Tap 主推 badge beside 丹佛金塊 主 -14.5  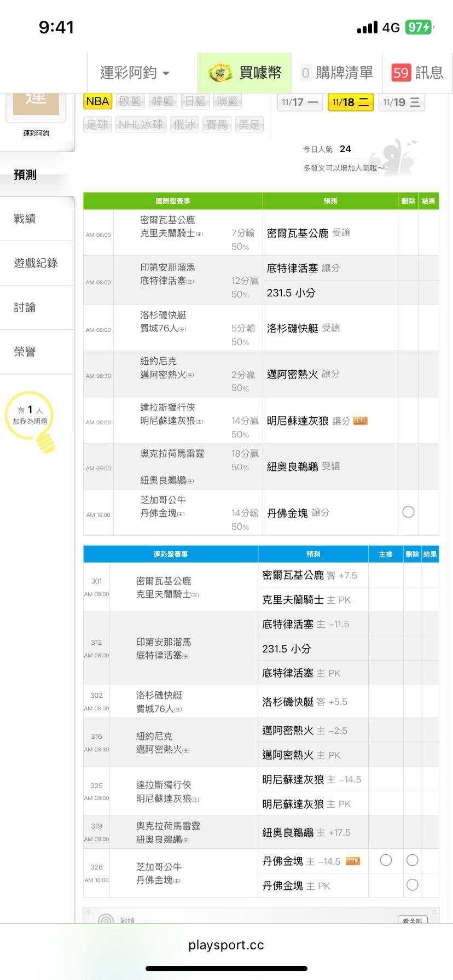(353, 861)
